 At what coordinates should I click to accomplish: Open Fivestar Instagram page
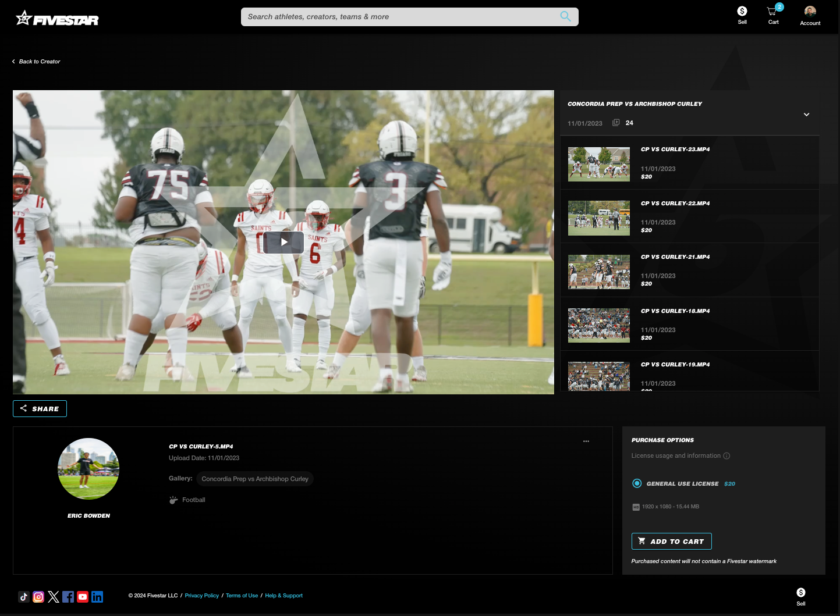coord(38,597)
